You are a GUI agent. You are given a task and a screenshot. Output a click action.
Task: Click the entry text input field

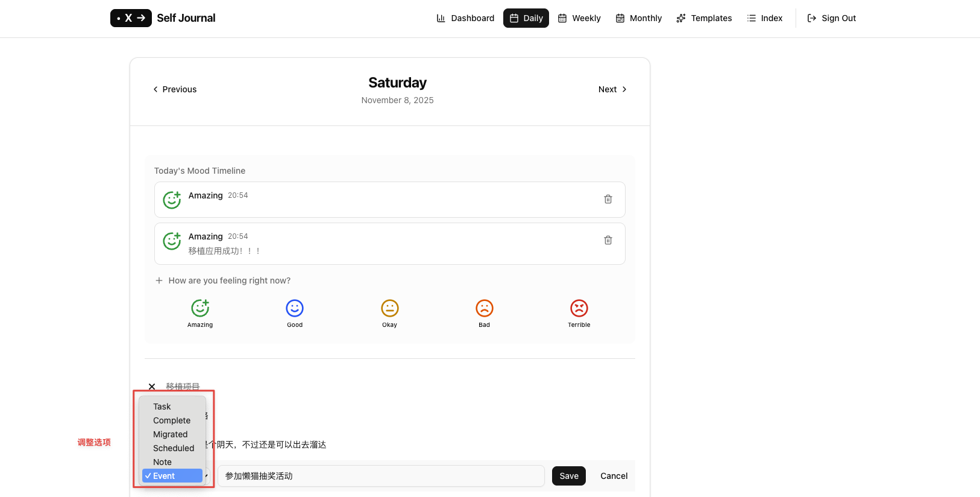click(381, 476)
